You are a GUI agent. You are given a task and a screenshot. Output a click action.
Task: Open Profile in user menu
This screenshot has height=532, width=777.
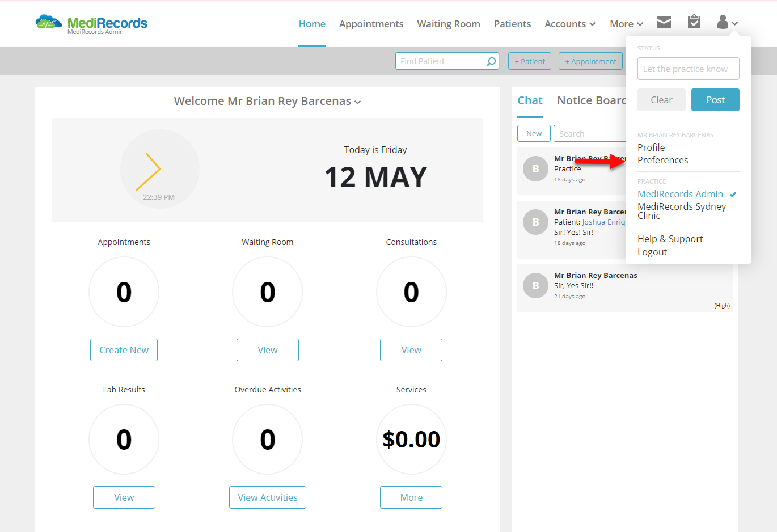tap(651, 147)
